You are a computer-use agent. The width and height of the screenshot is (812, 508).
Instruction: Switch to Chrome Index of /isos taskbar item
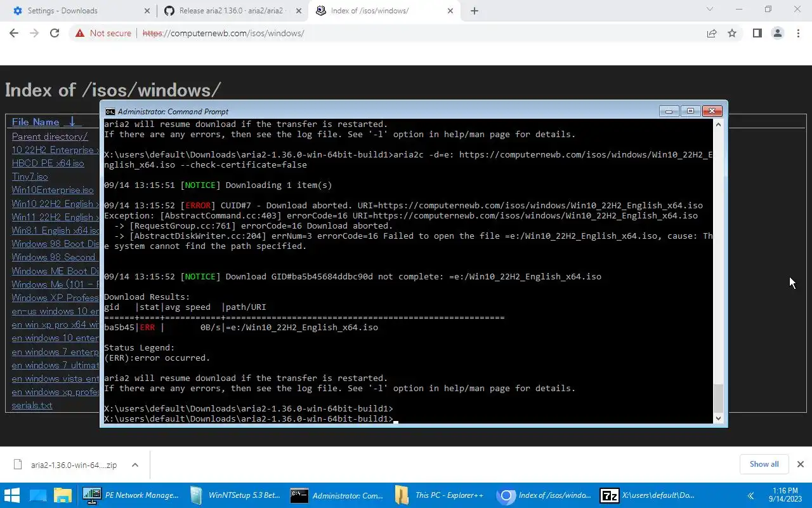click(x=544, y=495)
